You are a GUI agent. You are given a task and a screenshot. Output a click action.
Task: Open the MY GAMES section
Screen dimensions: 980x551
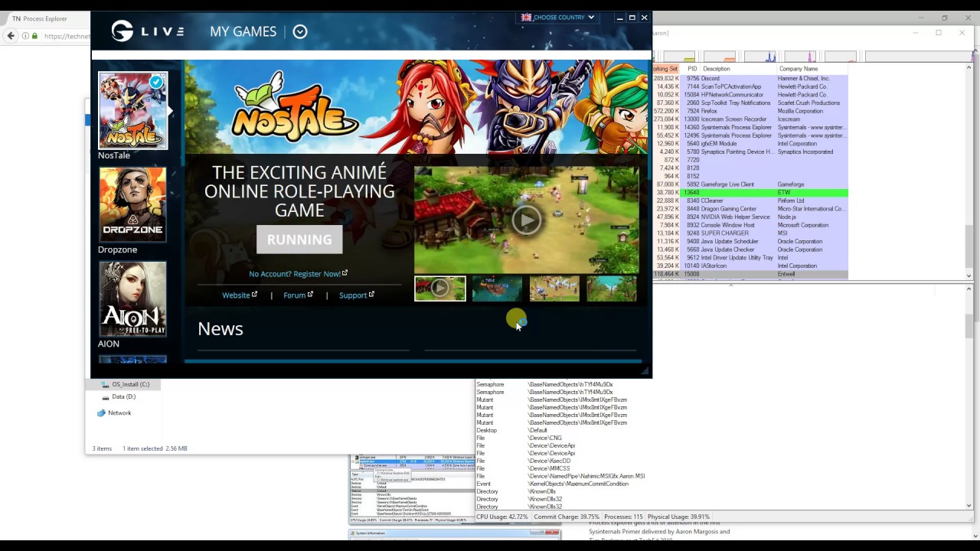click(243, 31)
